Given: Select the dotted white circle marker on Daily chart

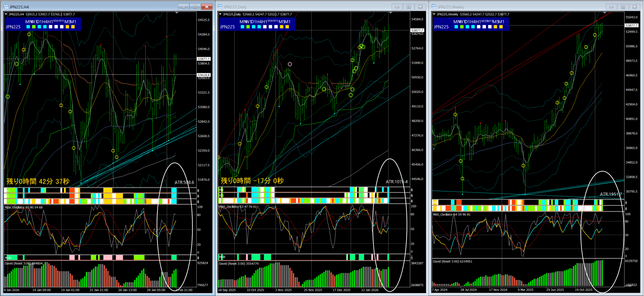Looking at the screenshot, I should (x=290, y=64).
